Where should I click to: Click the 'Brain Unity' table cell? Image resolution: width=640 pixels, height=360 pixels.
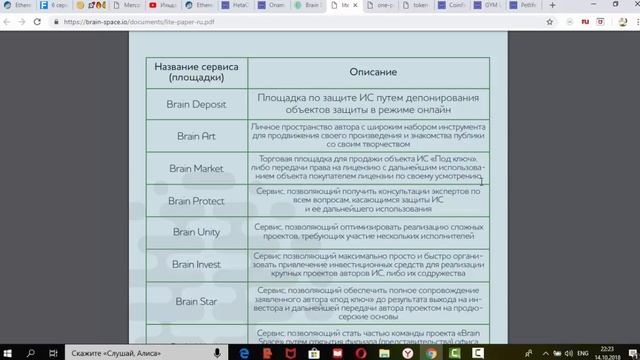(x=197, y=232)
